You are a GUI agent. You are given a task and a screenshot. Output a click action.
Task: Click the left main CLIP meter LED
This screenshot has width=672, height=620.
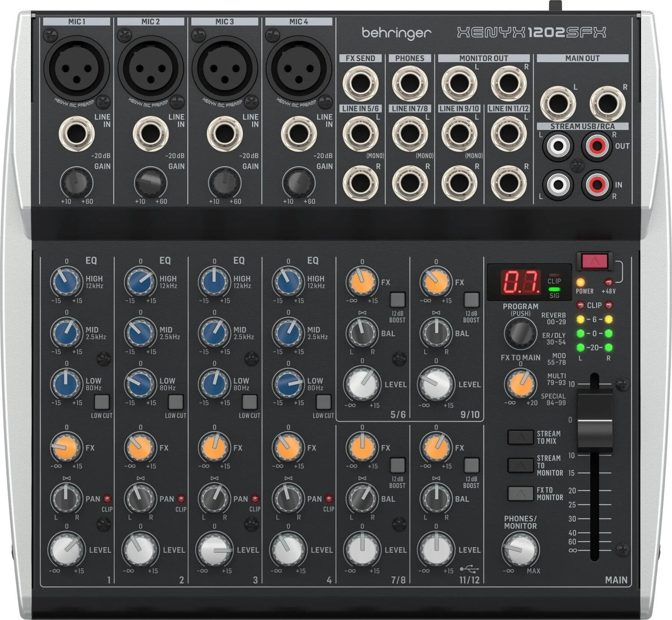point(581,305)
